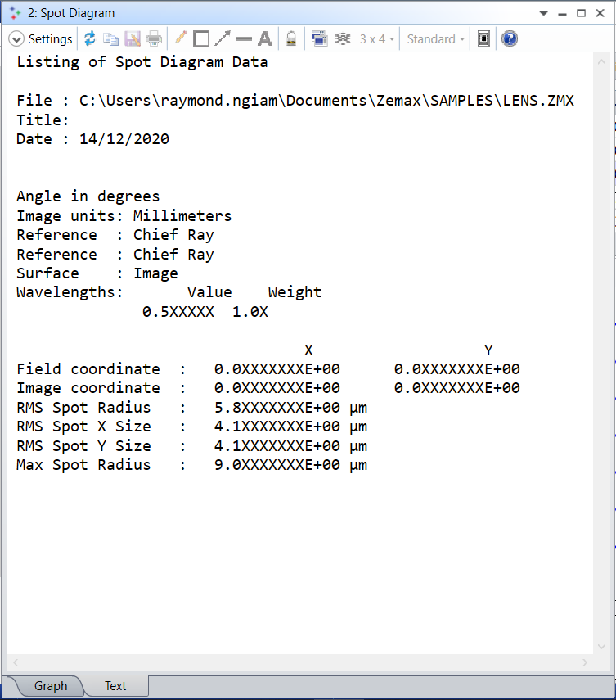This screenshot has height=700, width=616.
Task: Expand the Settings panel chevron
Action: point(16,39)
